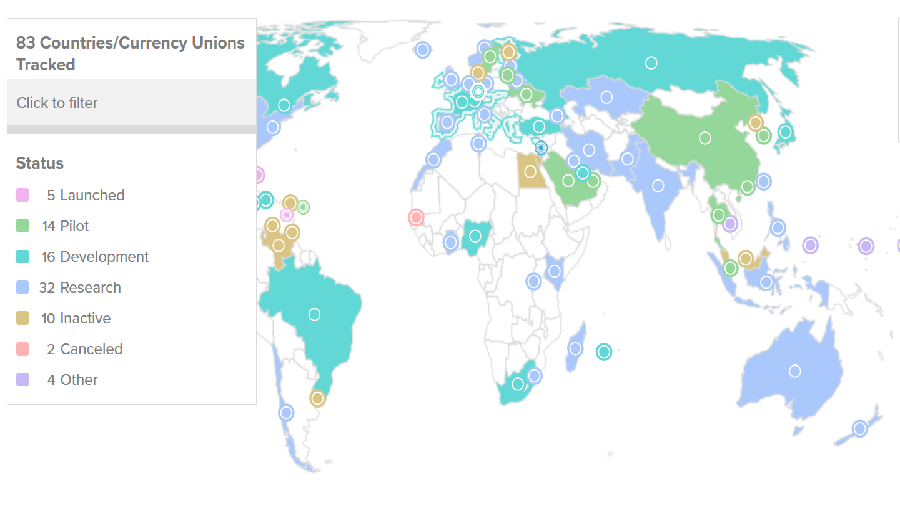
Task: Select the Eswatini marker beside South Africa
Action: [534, 376]
